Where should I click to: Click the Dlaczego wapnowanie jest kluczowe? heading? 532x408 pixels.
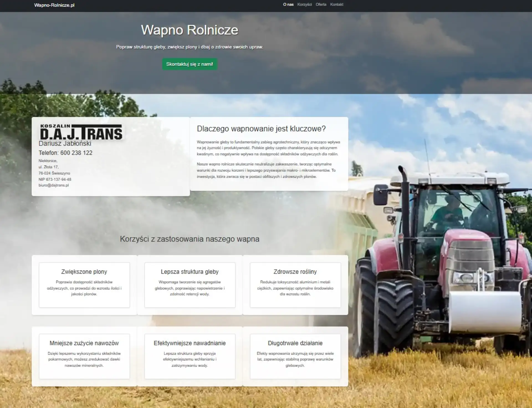pos(261,129)
